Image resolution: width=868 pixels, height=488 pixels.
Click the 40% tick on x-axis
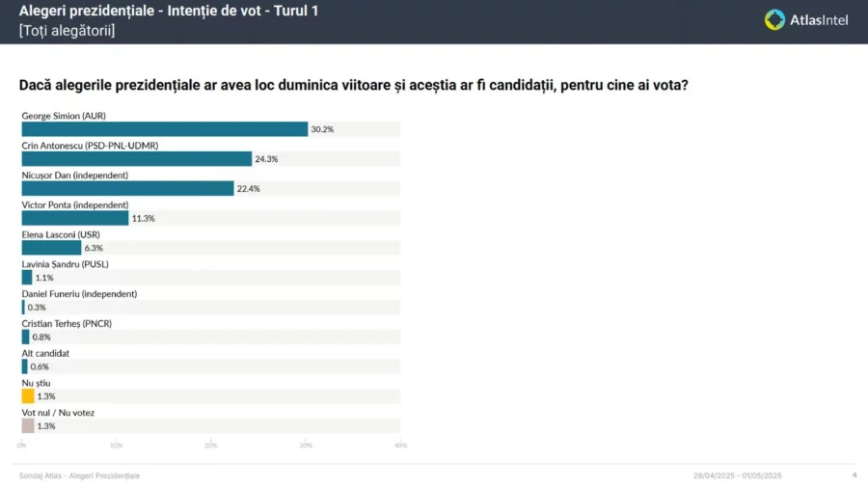click(400, 445)
